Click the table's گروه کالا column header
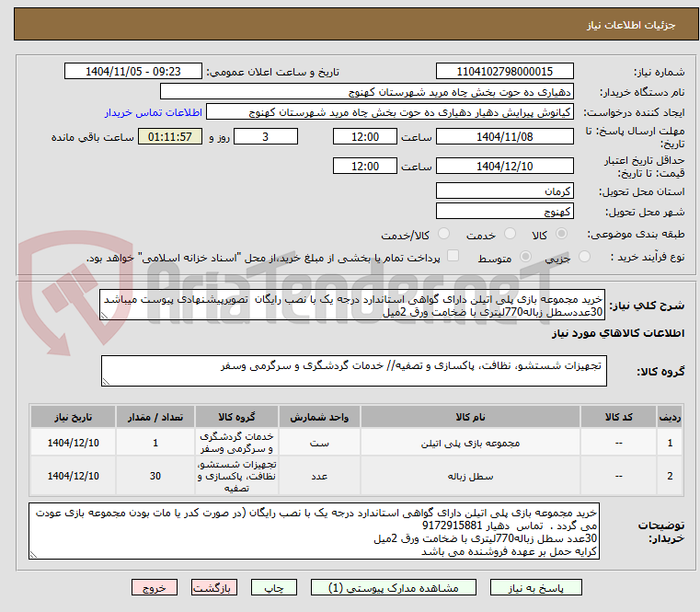 pos(236,417)
